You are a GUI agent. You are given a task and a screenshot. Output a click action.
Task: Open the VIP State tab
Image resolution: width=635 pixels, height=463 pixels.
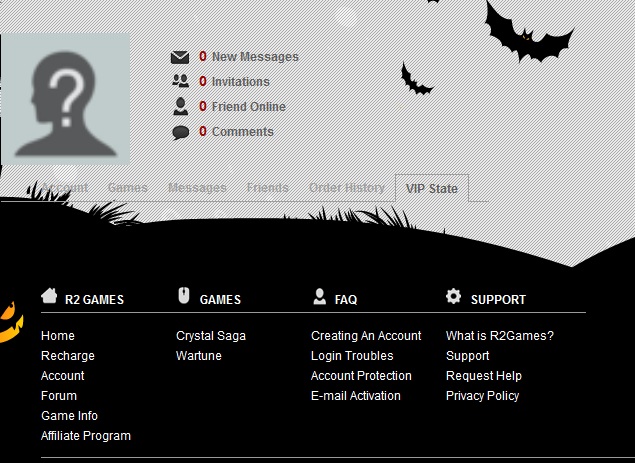click(432, 188)
